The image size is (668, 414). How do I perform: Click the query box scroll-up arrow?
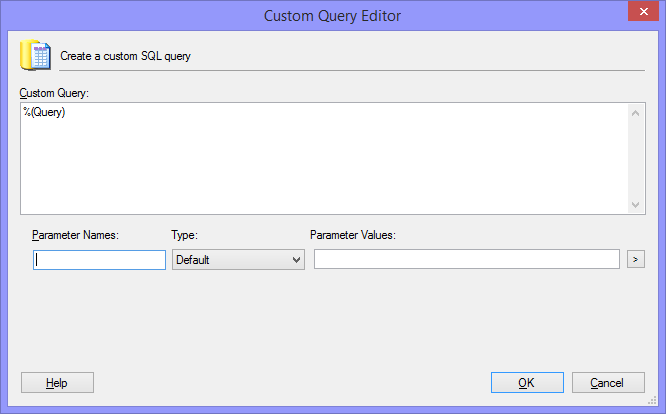[x=635, y=113]
